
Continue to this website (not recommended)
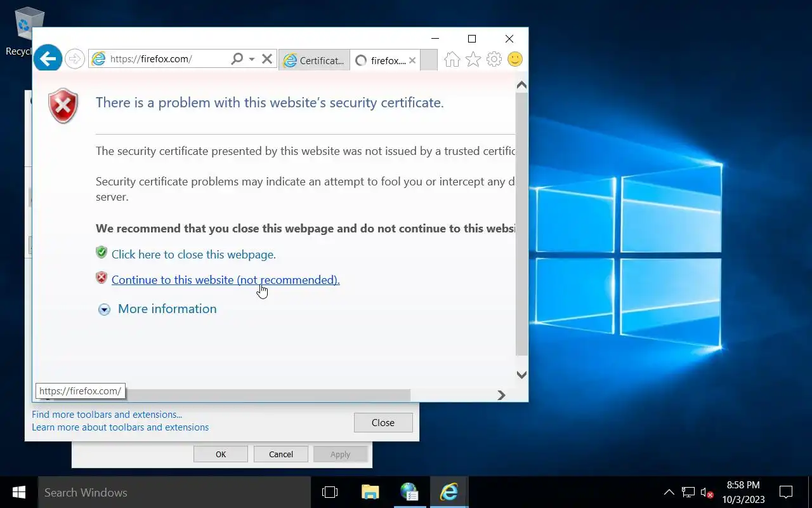pyautogui.click(x=226, y=280)
